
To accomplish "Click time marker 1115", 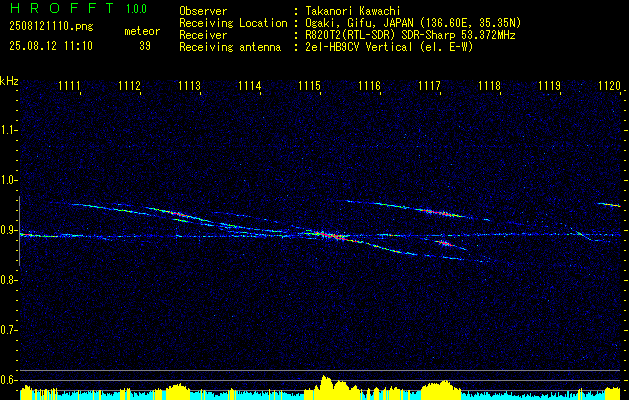I will click(x=309, y=86).
